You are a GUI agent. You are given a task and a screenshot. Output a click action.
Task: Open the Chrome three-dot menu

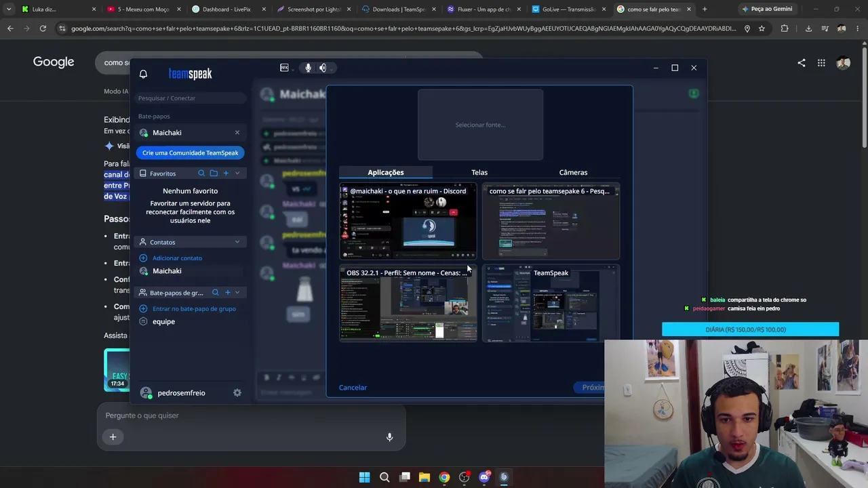tap(858, 28)
